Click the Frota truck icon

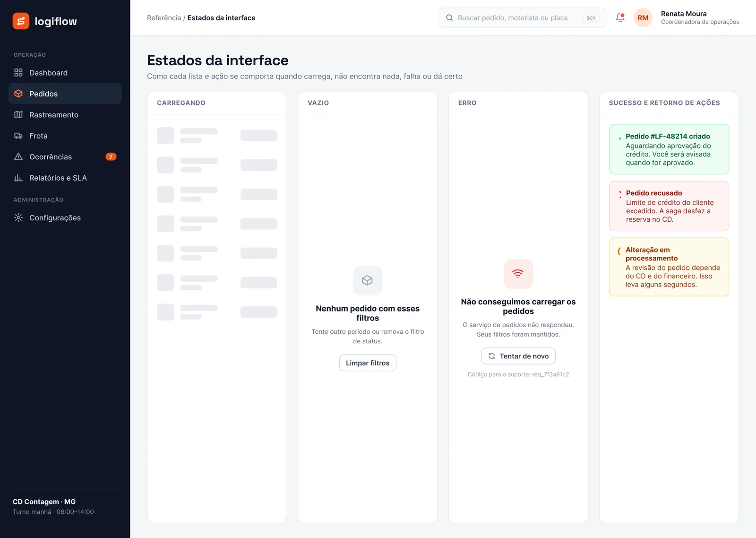click(x=18, y=136)
